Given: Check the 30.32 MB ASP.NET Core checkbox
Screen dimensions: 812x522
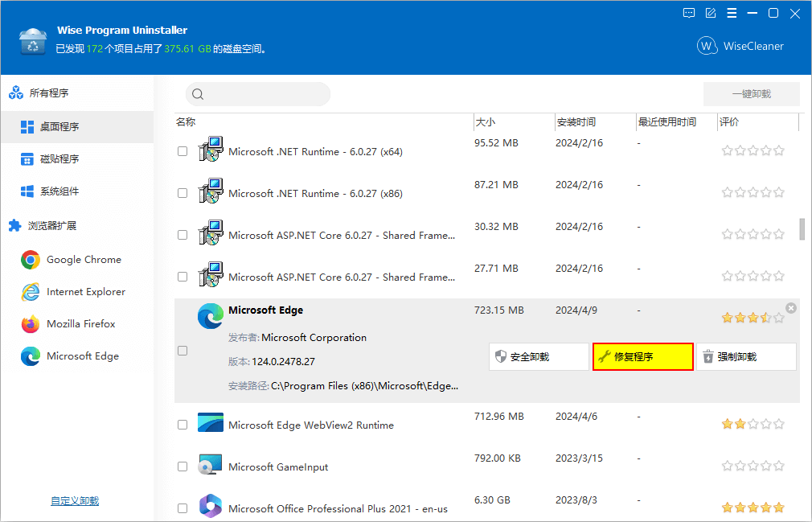Looking at the screenshot, I should pyautogui.click(x=182, y=235).
